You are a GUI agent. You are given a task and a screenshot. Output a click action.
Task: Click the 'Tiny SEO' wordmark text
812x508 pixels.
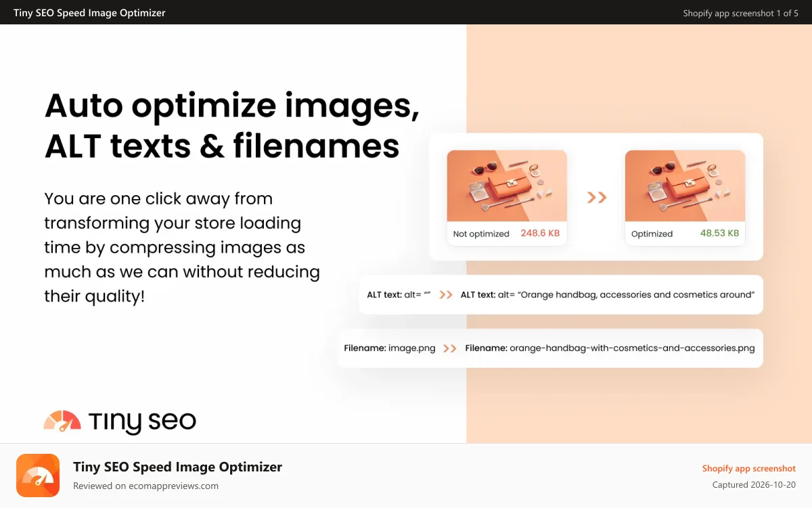[142, 421]
